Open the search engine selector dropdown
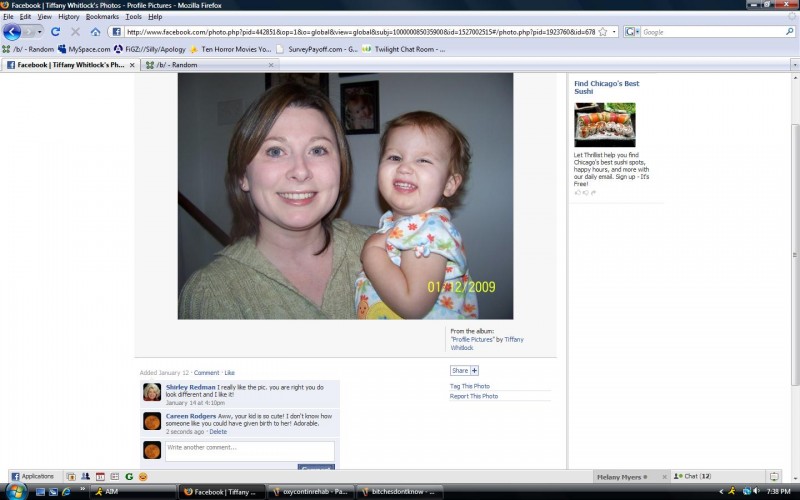The width and height of the screenshot is (800, 500). (632, 32)
